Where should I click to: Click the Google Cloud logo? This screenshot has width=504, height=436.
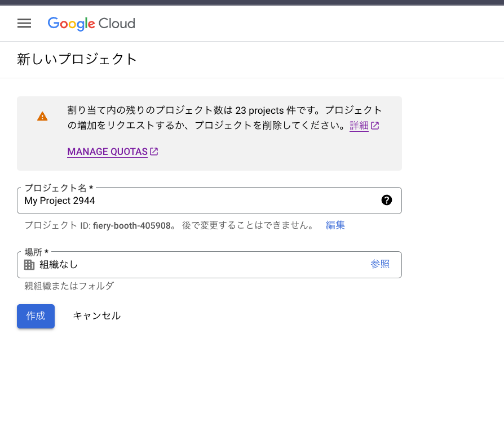91,24
